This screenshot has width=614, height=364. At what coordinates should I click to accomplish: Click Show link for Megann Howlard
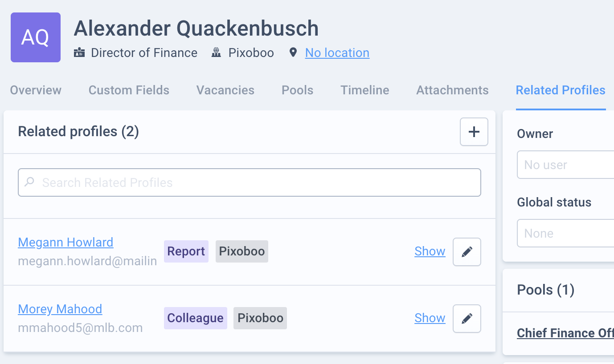click(x=430, y=251)
